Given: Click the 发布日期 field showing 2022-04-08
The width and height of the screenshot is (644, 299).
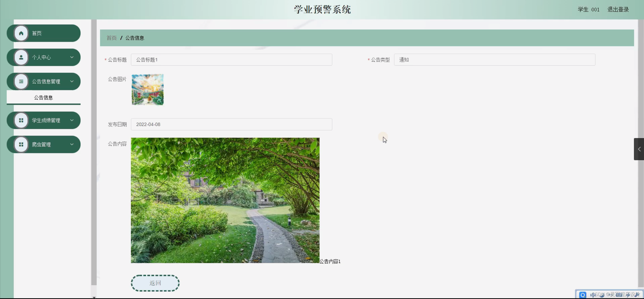Looking at the screenshot, I should pos(231,124).
